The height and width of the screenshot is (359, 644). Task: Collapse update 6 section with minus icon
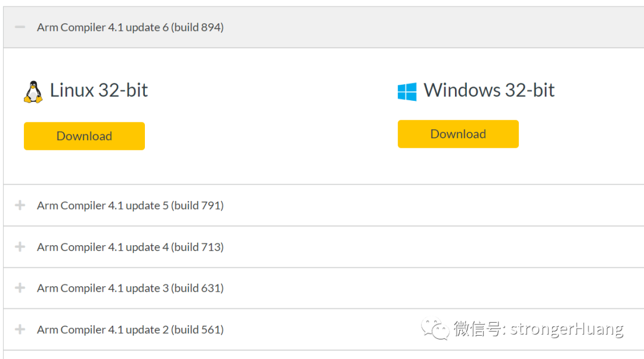click(x=20, y=27)
